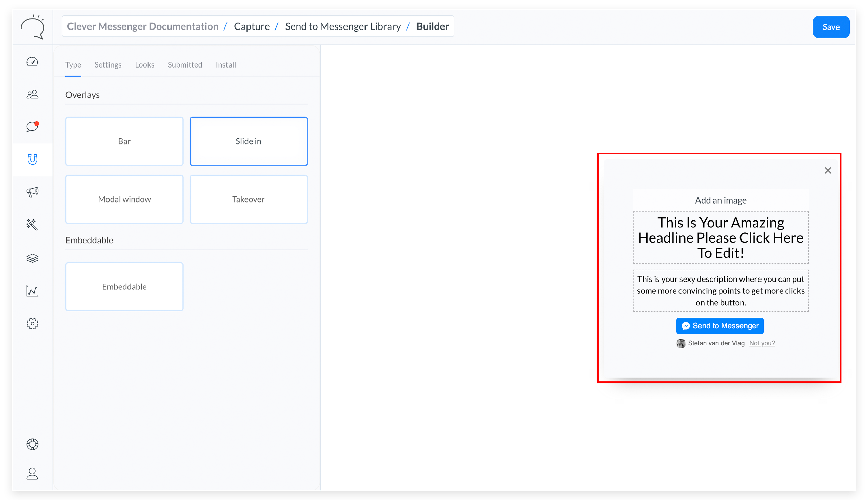The width and height of the screenshot is (868, 500).
Task: Go to the Install tab
Action: coord(225,65)
